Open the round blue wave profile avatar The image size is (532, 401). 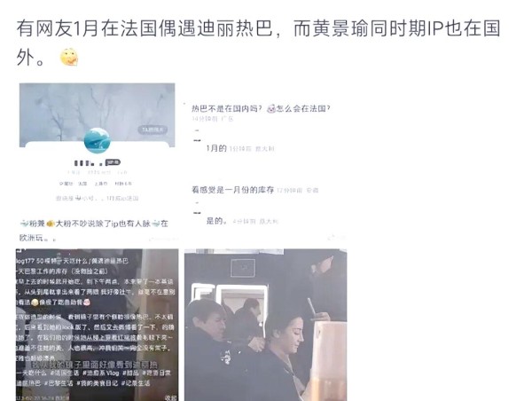pyautogui.click(x=97, y=140)
